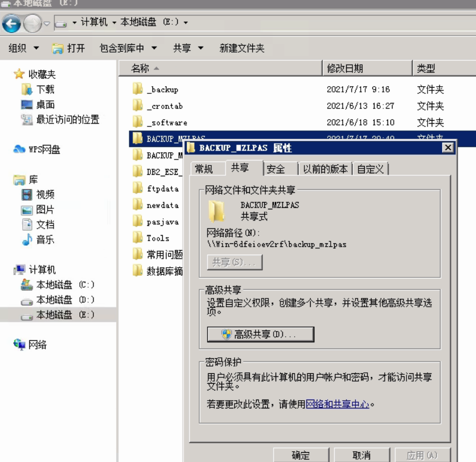
Task: Open the _backup folder icon
Action: pos(138,89)
